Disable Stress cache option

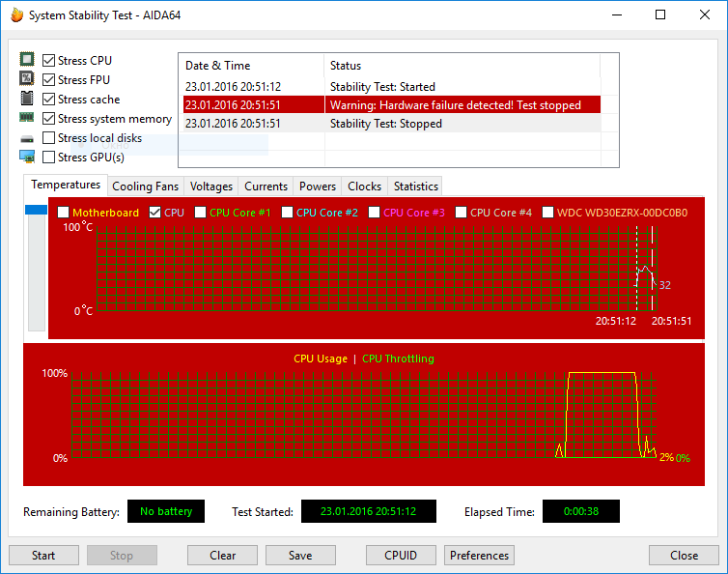[48, 100]
